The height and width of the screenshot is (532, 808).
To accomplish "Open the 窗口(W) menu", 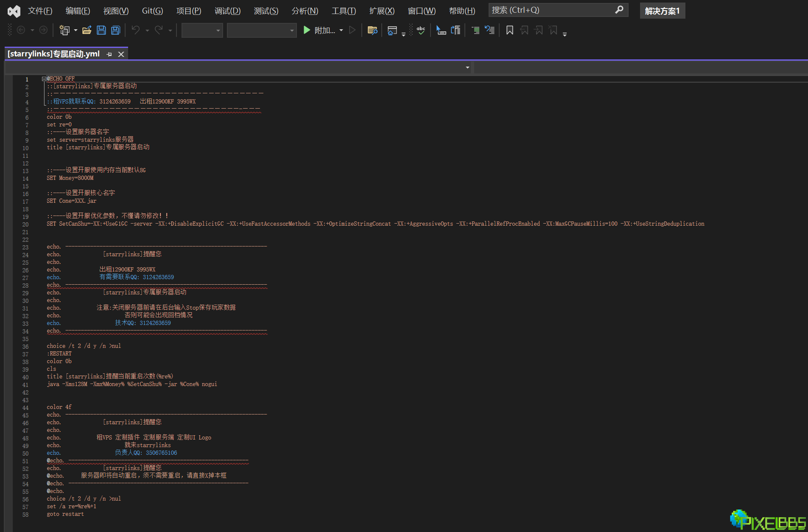I will [x=422, y=11].
